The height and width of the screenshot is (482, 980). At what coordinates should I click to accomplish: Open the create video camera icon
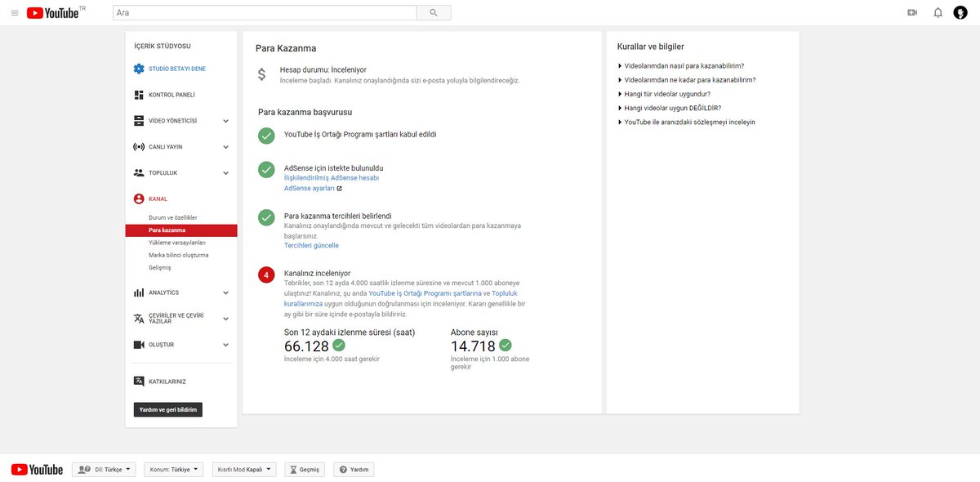tap(912, 13)
